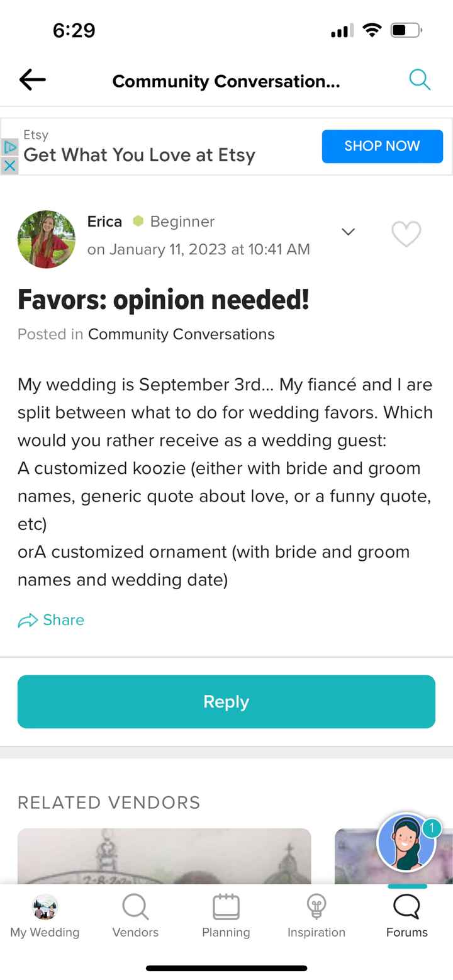Open the Community Conversations category link

tap(181, 334)
